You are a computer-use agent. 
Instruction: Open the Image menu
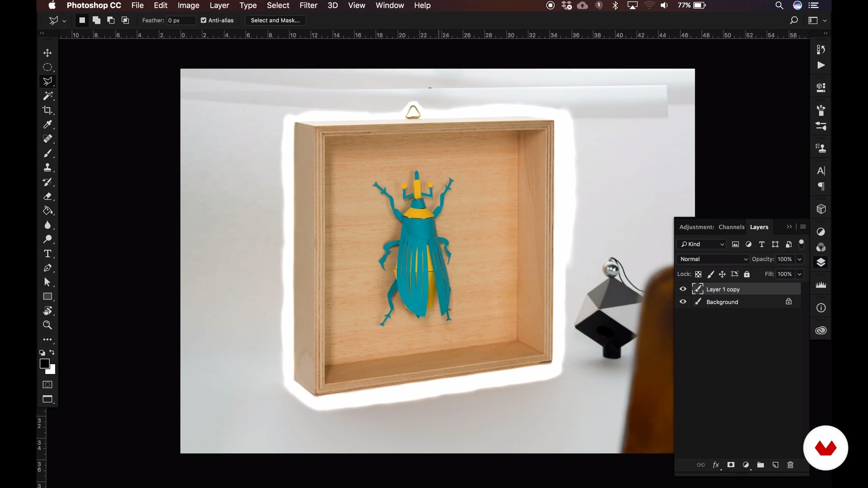189,5
